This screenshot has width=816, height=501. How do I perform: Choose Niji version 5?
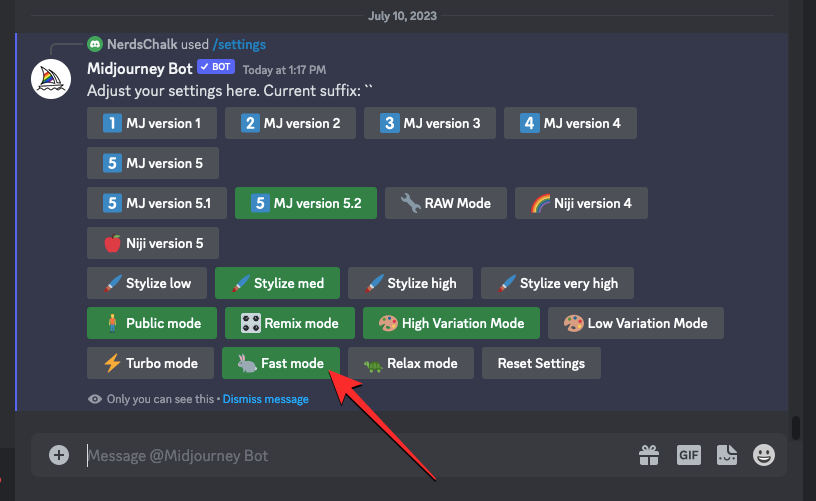(x=152, y=243)
